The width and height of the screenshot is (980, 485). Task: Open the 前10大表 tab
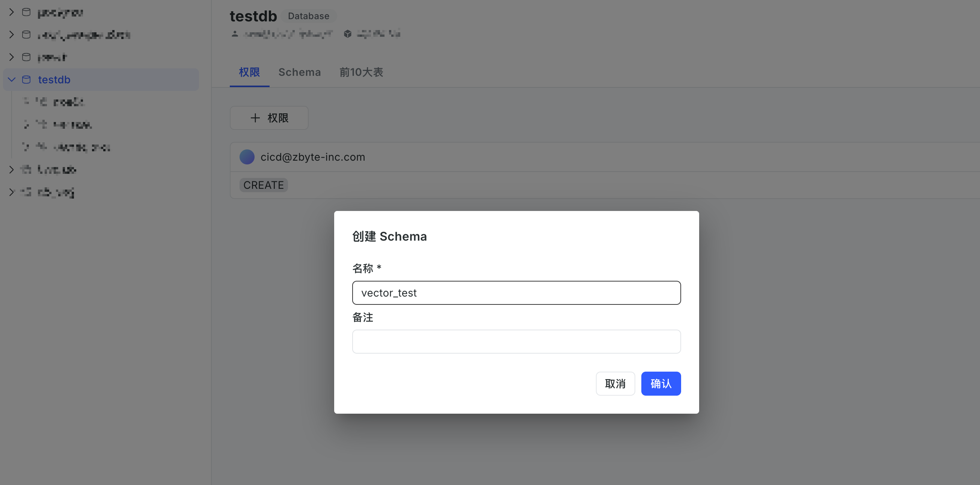pos(361,72)
